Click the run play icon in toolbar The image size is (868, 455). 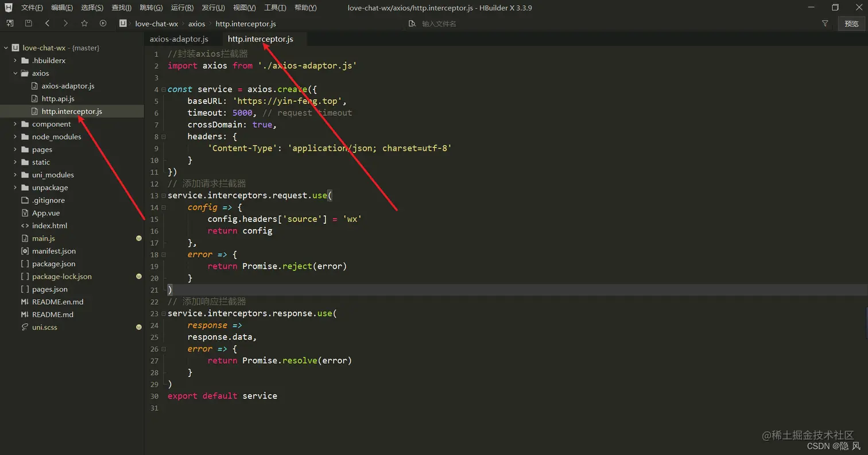(103, 24)
